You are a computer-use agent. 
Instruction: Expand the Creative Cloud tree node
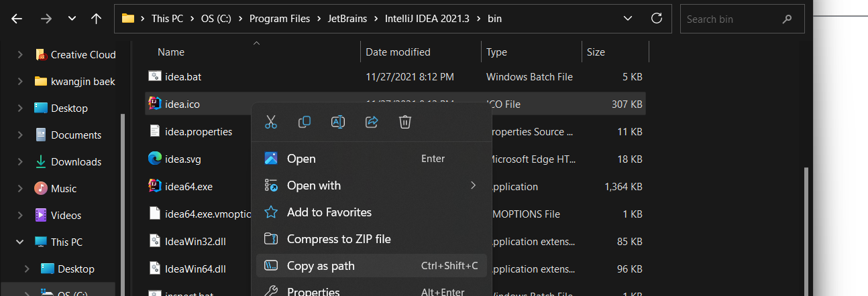click(x=19, y=55)
